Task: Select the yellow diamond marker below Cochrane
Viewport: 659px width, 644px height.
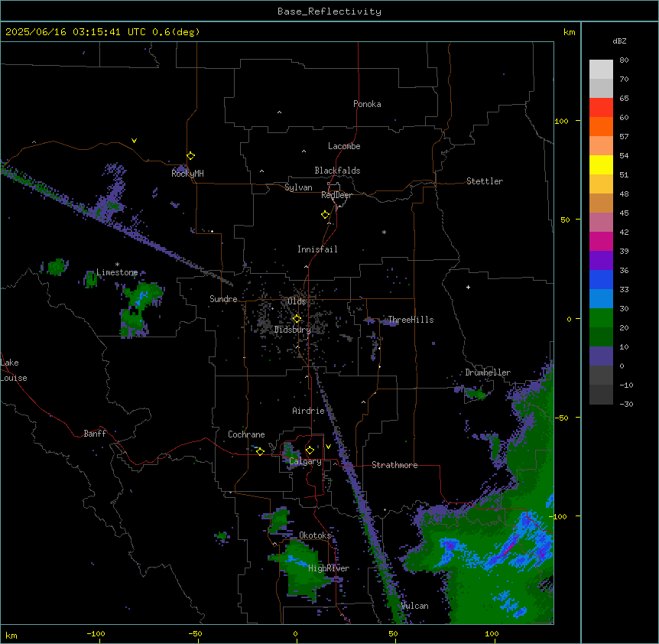Action: point(260,451)
